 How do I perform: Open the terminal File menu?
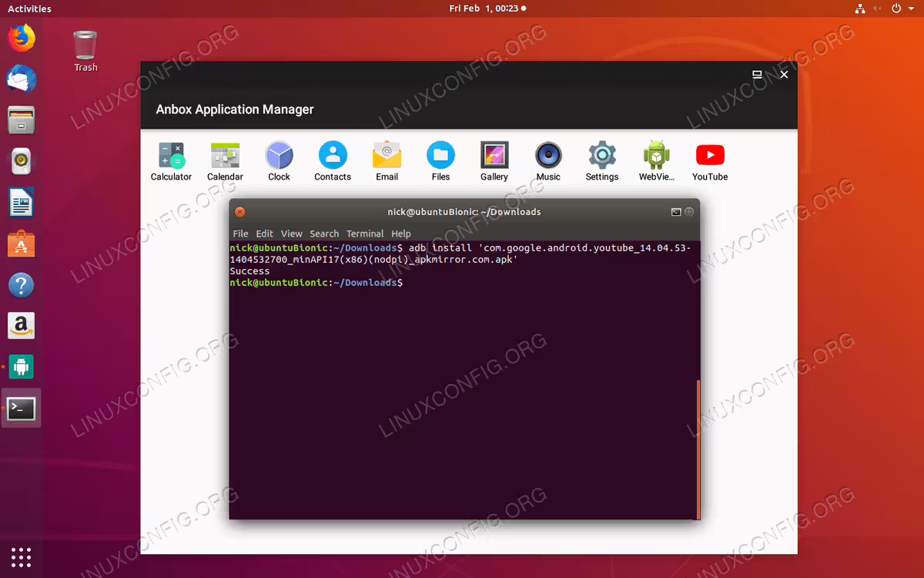240,234
